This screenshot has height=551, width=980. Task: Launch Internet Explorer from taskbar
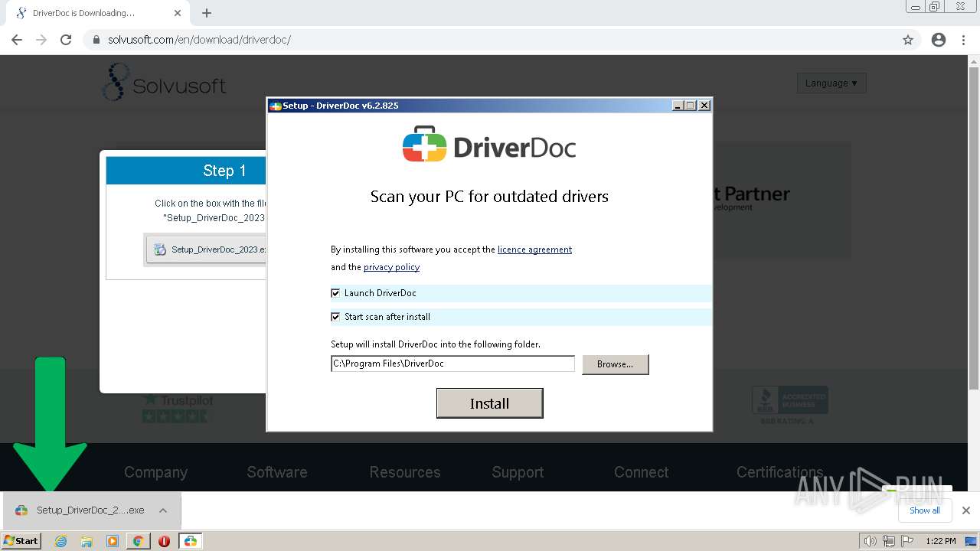pos(61,541)
